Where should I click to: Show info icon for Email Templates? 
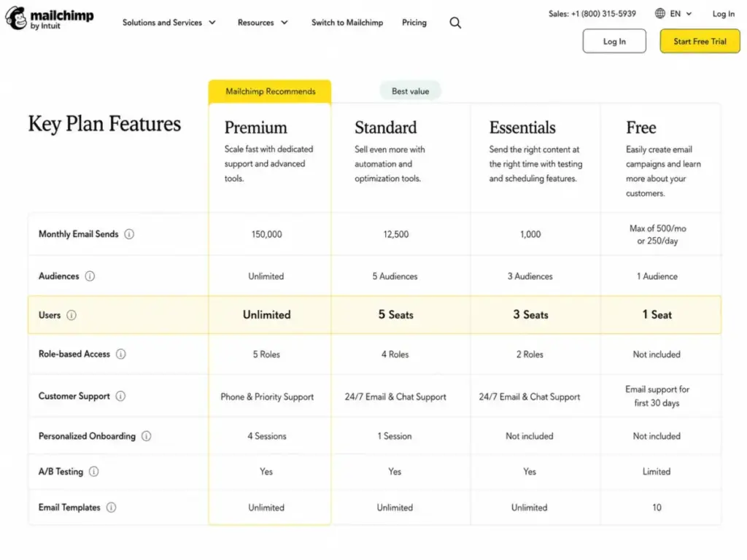pos(111,507)
